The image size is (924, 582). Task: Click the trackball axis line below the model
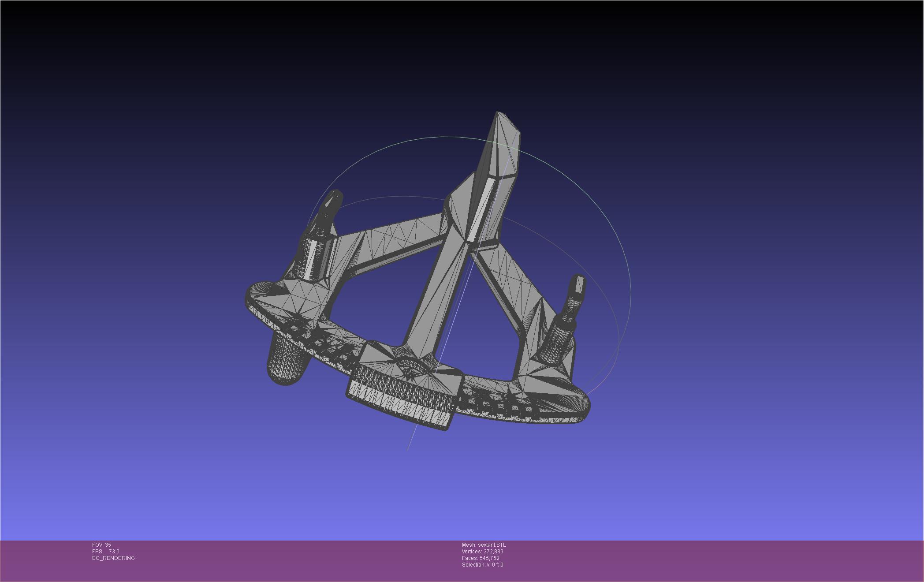[x=412, y=439]
